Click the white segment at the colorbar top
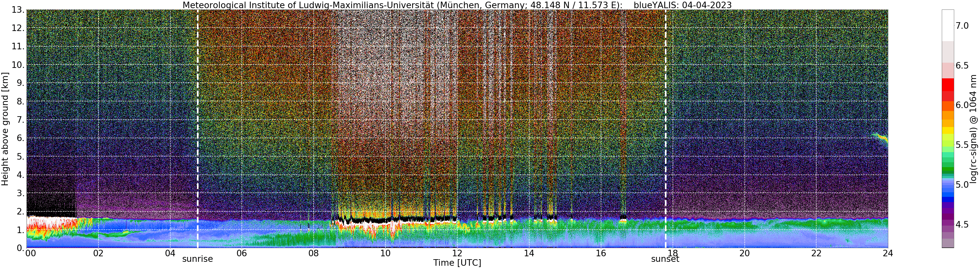Viewport: 980px width, 269px height. tap(948, 25)
